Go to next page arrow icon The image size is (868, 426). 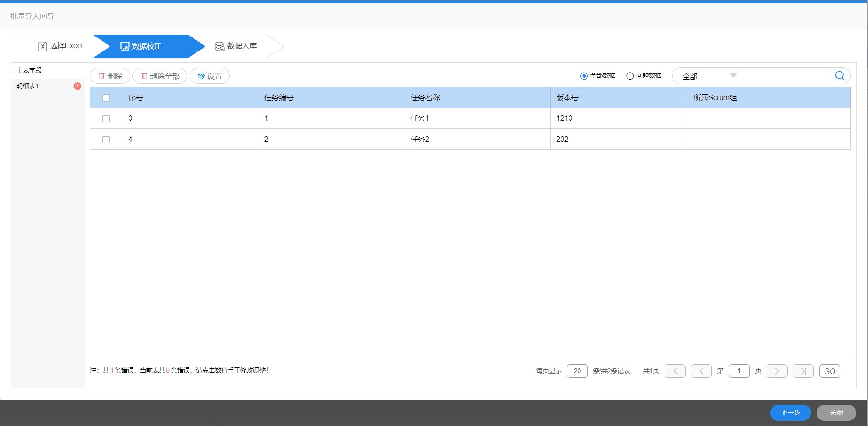click(777, 371)
